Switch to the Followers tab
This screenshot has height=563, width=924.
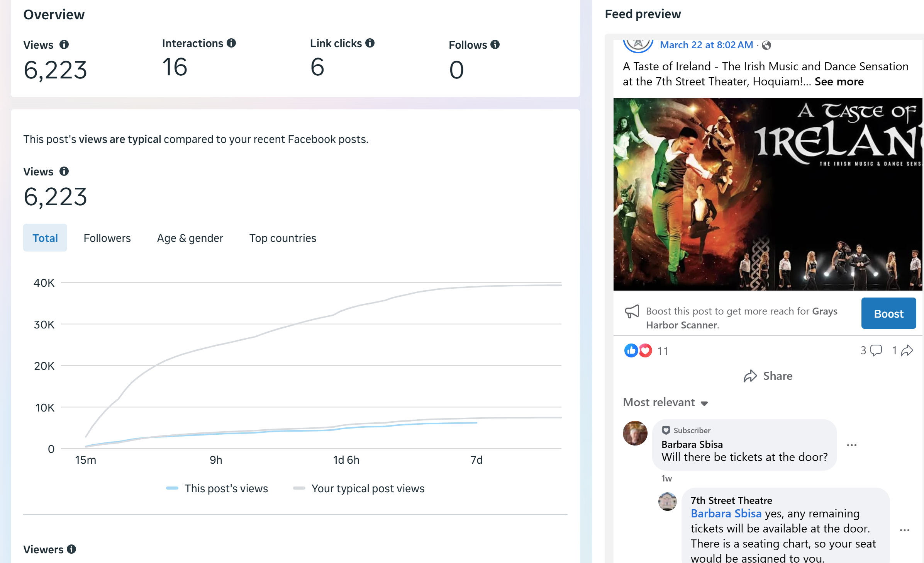tap(107, 238)
